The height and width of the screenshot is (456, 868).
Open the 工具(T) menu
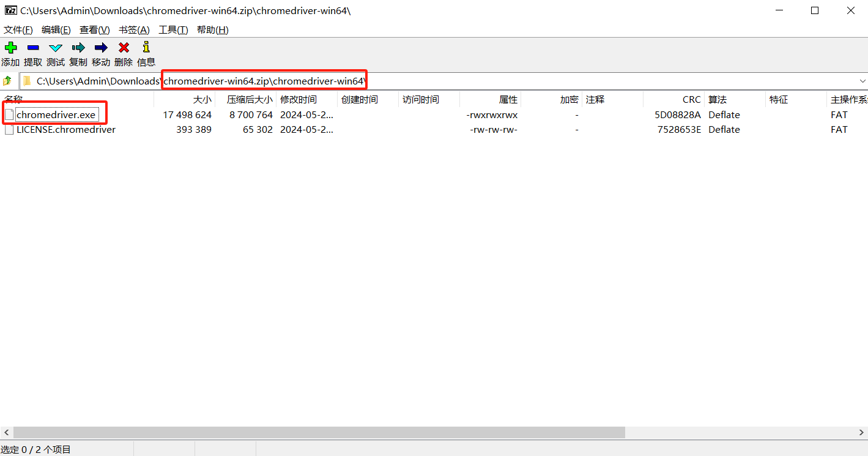tap(173, 30)
